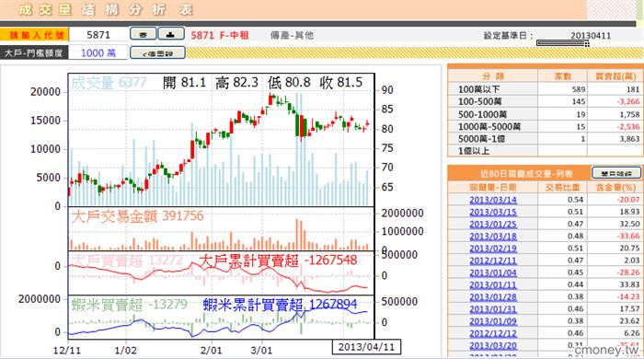Image resolution: width=644 pixels, height=359 pixels.
Task: Focus the threshold field showing 1000 萬
Action: coord(98,53)
